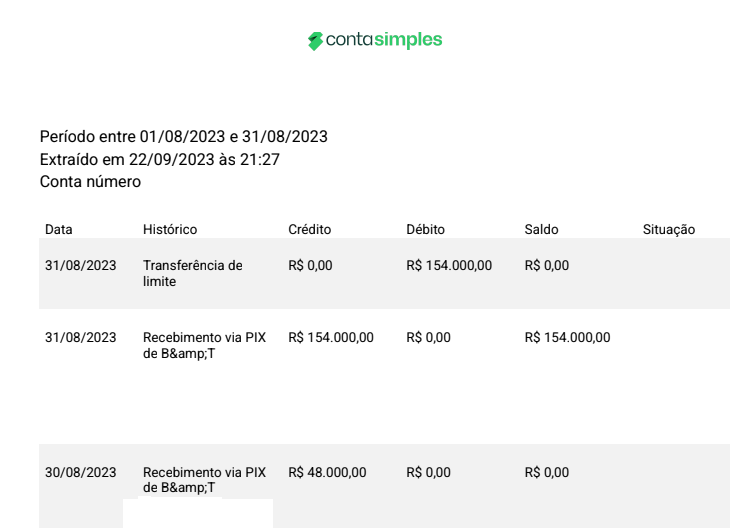Click the Conta Simples logo
Image resolution: width=730 pixels, height=528 pixels.
point(375,41)
